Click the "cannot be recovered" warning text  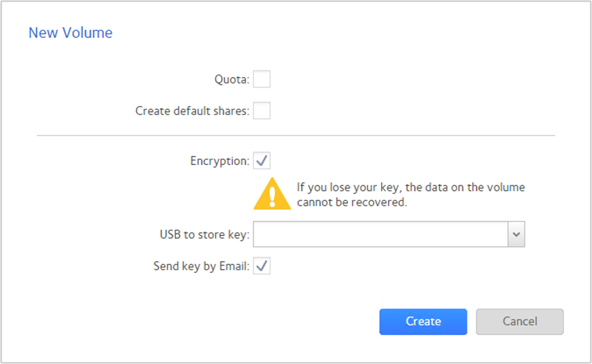click(x=352, y=202)
